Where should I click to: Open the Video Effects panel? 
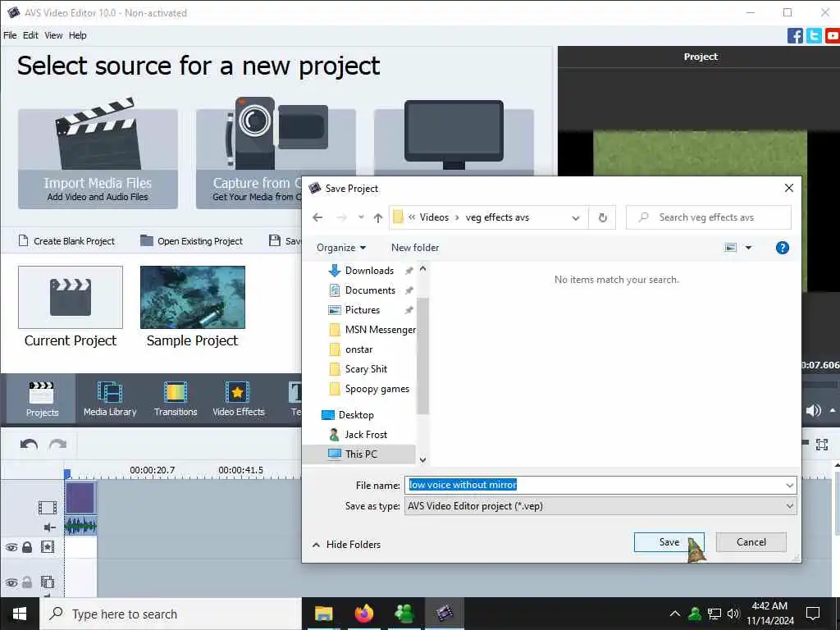click(x=239, y=399)
